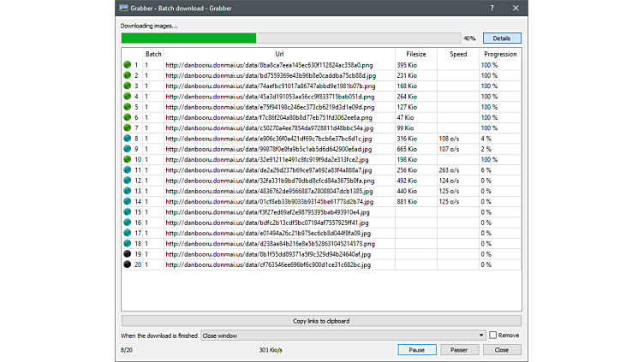
Task: Toggle the Remove checkbox
Action: click(493, 335)
